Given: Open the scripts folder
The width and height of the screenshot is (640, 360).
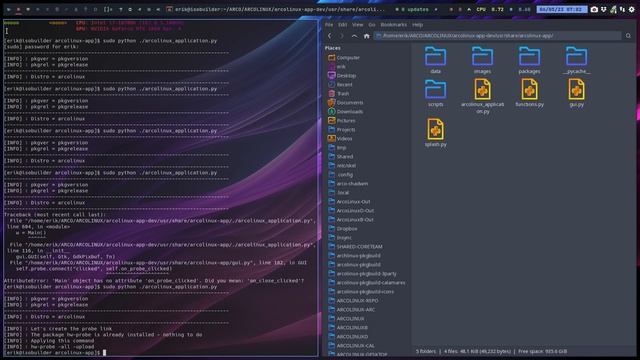Looking at the screenshot, I should coord(436,93).
